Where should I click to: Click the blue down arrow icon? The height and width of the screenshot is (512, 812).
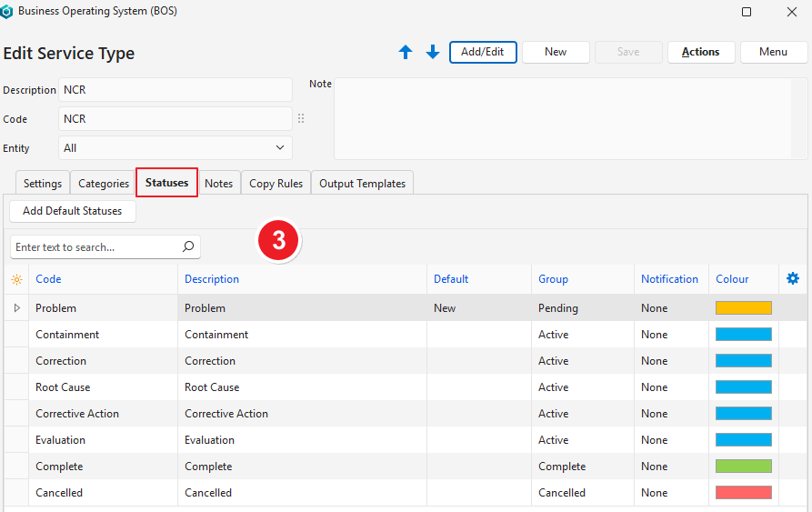[x=433, y=53]
